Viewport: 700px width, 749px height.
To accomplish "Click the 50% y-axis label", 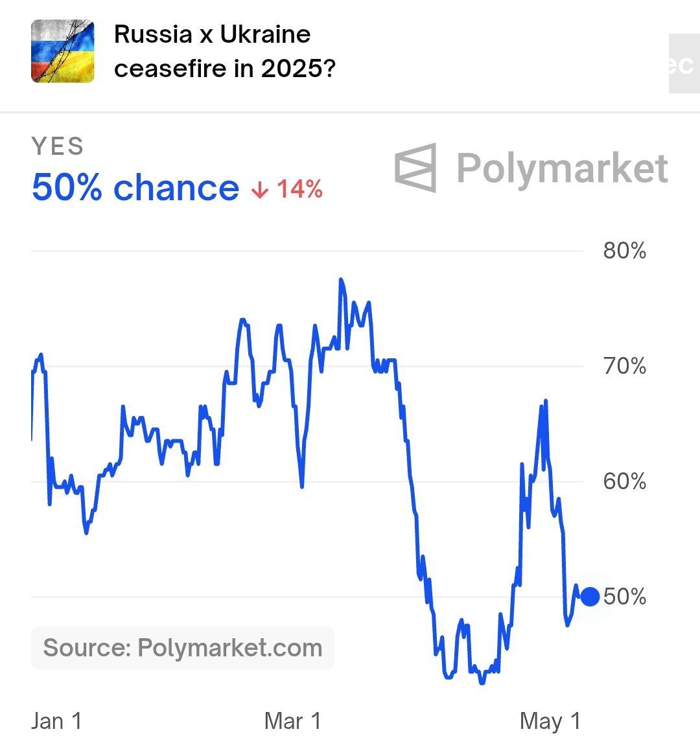I will coord(625,596).
